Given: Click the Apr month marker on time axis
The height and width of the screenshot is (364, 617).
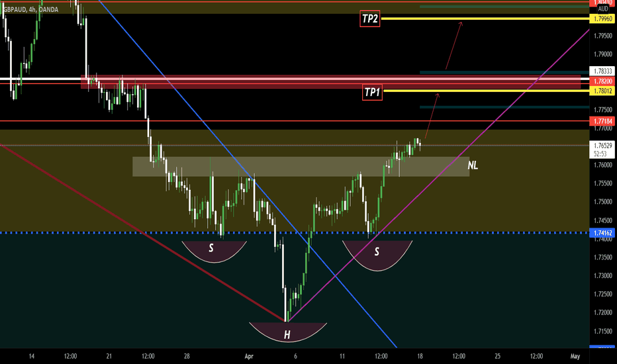Looking at the screenshot, I should pyautogui.click(x=249, y=357).
